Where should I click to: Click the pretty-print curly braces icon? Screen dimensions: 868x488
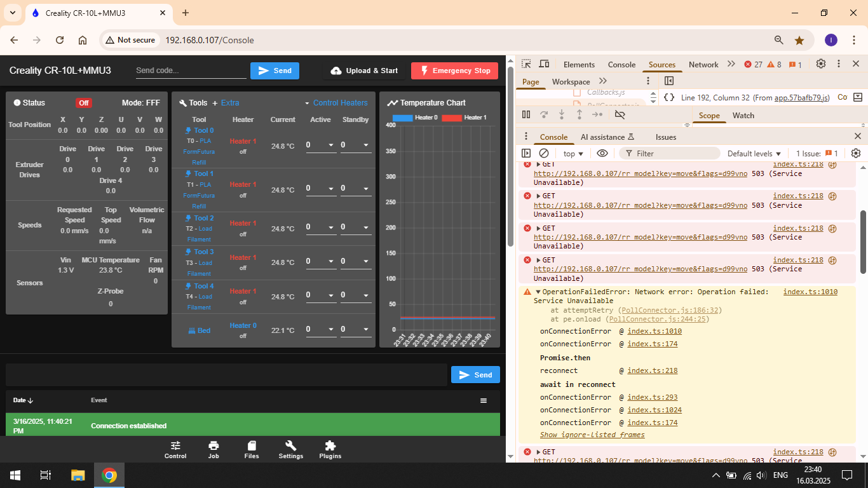[669, 97]
